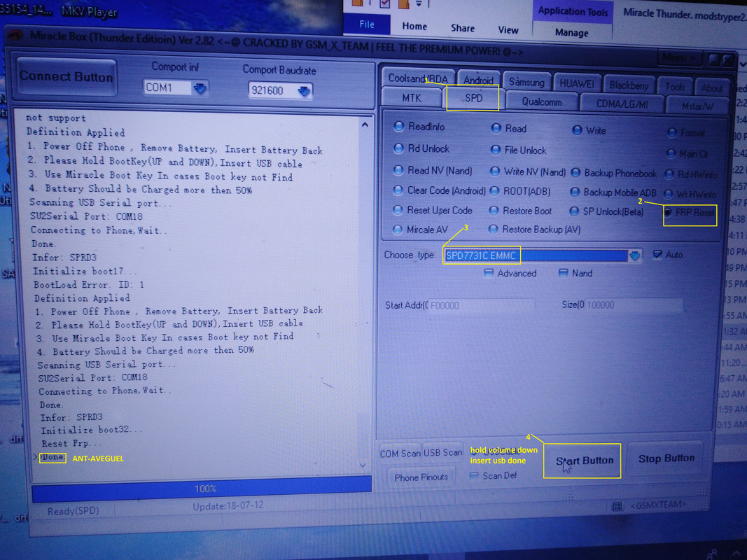747x560 pixels.
Task: Click the 100% progress bar
Action: [202, 489]
